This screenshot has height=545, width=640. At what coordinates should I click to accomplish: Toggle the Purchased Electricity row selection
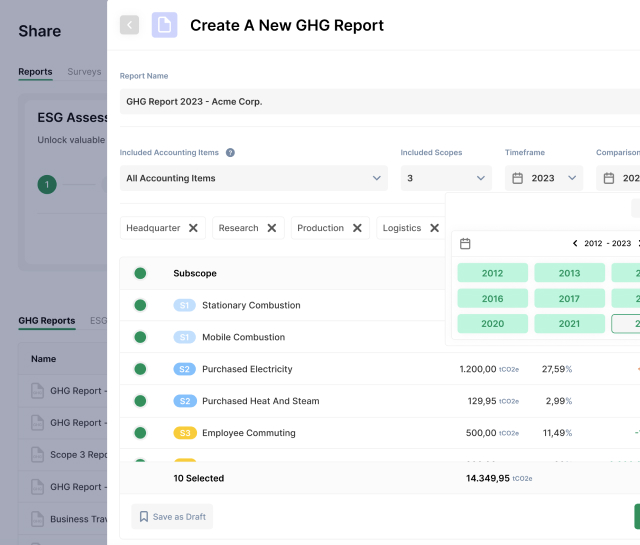point(140,369)
